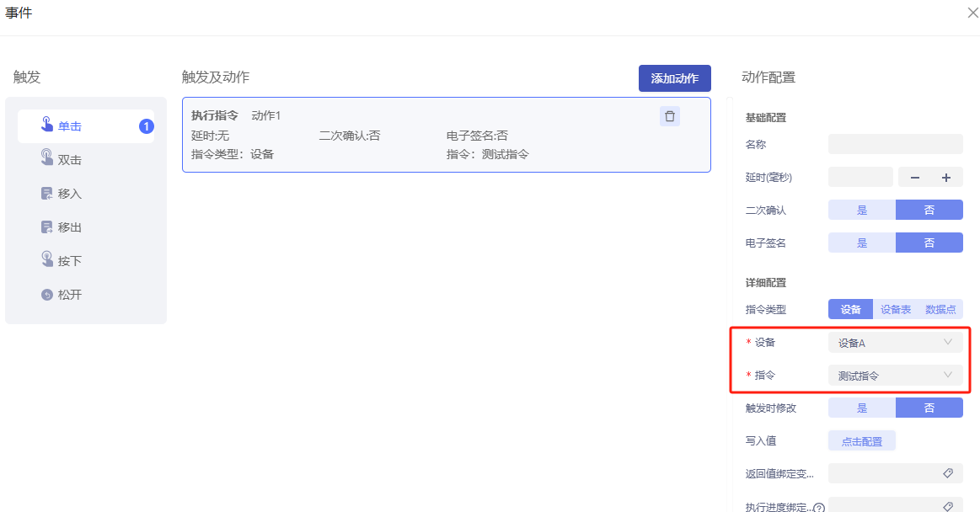Choose 数据点 as the 指令类型
The height and width of the screenshot is (512, 980).
[x=940, y=309]
